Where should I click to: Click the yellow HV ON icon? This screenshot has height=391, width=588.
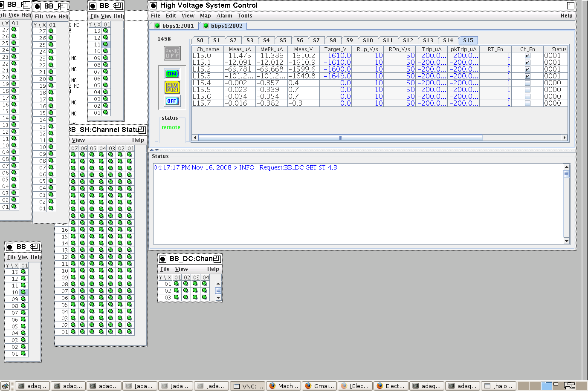coord(172,87)
